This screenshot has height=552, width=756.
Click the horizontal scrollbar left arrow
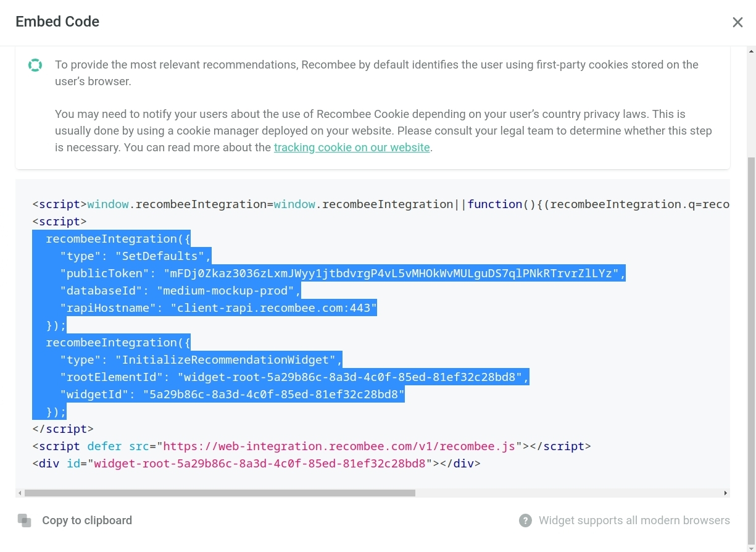tap(20, 493)
